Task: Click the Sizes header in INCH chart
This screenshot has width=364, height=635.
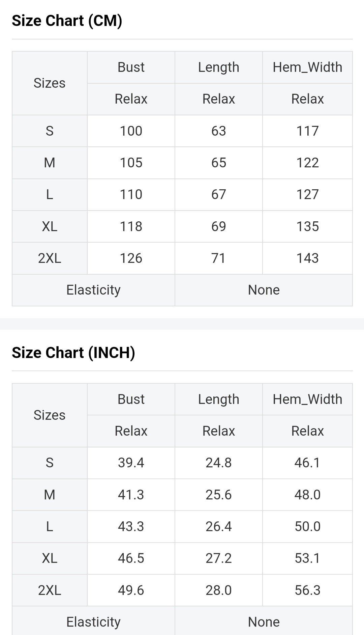Action: tap(50, 415)
